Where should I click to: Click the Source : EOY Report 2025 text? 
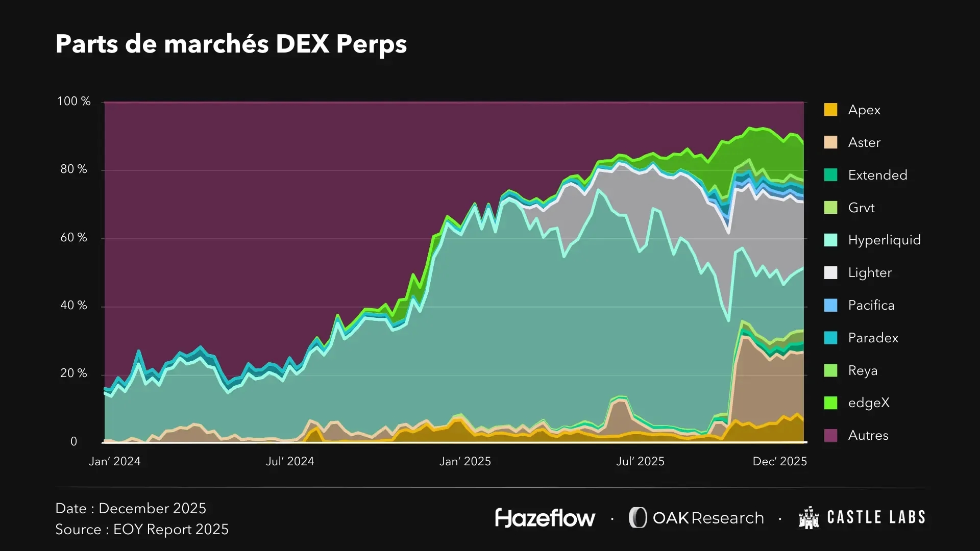[142, 530]
